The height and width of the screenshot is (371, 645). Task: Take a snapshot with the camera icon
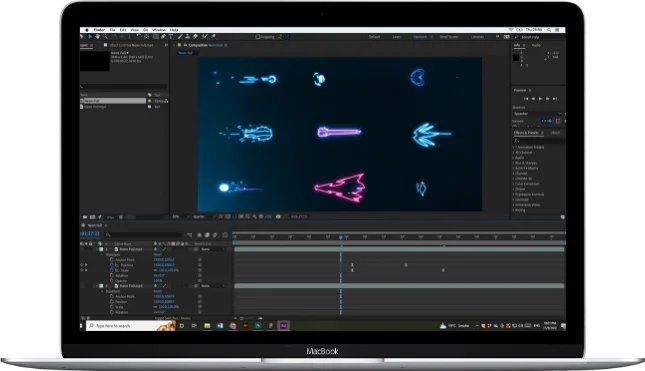pos(278,216)
